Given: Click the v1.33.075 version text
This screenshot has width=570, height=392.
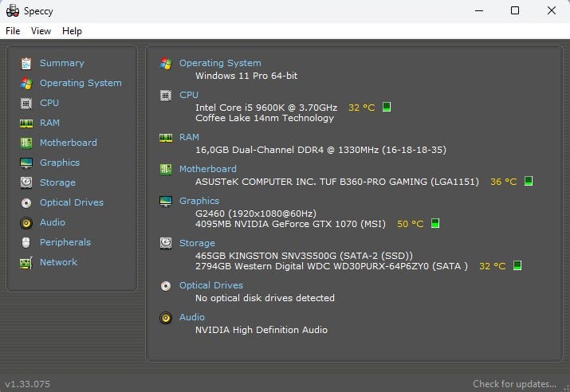Looking at the screenshot, I should click(x=28, y=384).
